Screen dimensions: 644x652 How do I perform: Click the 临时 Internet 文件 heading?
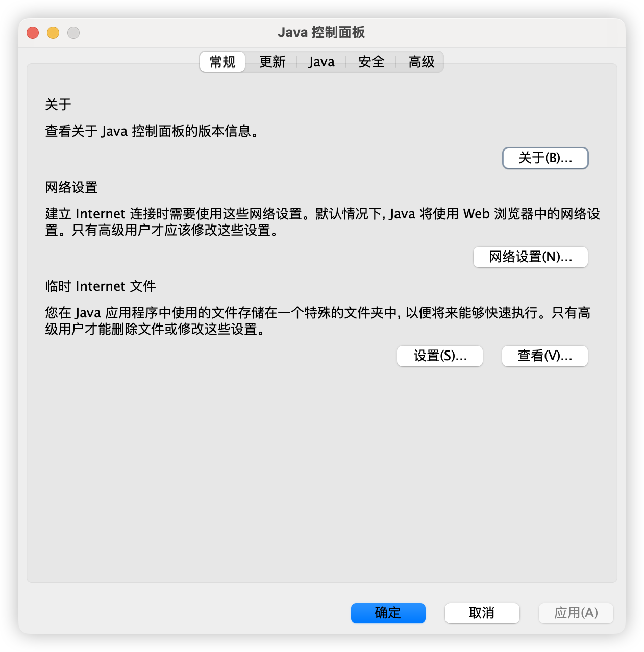[x=101, y=286]
